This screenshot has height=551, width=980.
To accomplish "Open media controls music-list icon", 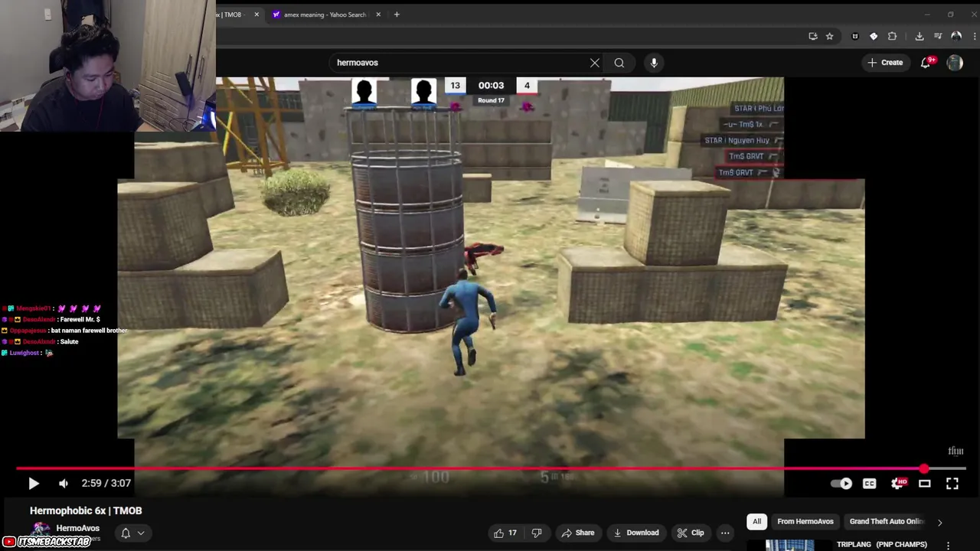I will [x=938, y=36].
